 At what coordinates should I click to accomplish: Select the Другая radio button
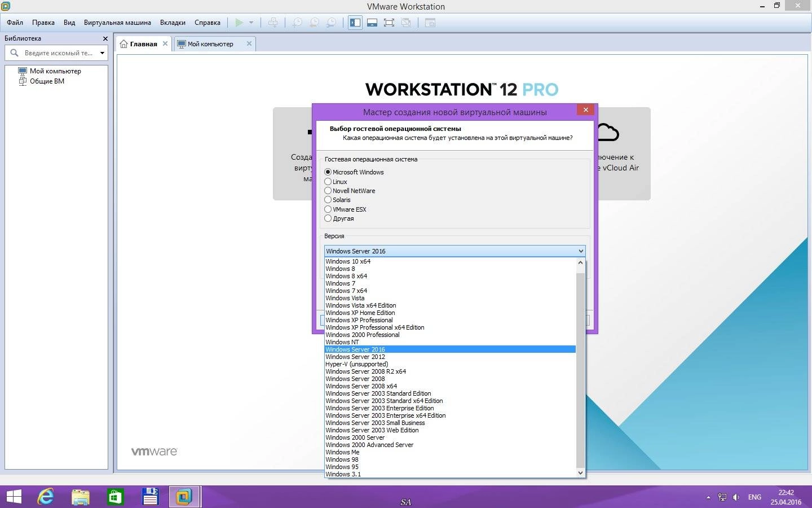pyautogui.click(x=328, y=218)
